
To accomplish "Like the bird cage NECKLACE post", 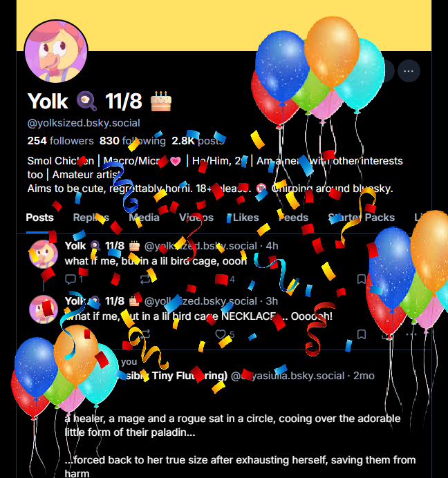I will point(221,334).
